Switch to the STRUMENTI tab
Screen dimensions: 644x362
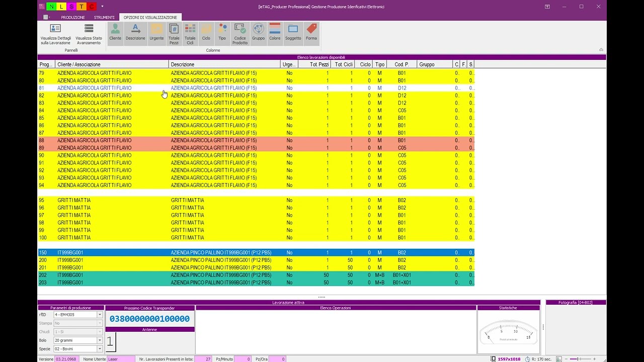tap(104, 18)
